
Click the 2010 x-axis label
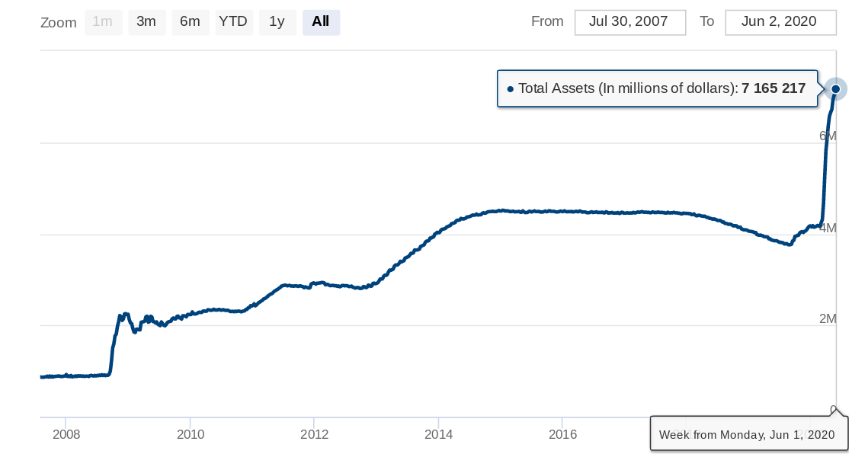coord(191,434)
